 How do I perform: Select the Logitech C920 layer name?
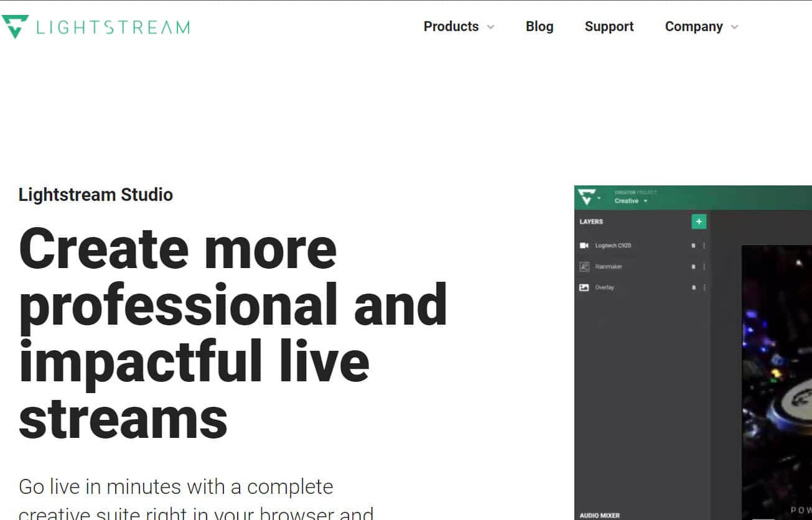(x=613, y=246)
